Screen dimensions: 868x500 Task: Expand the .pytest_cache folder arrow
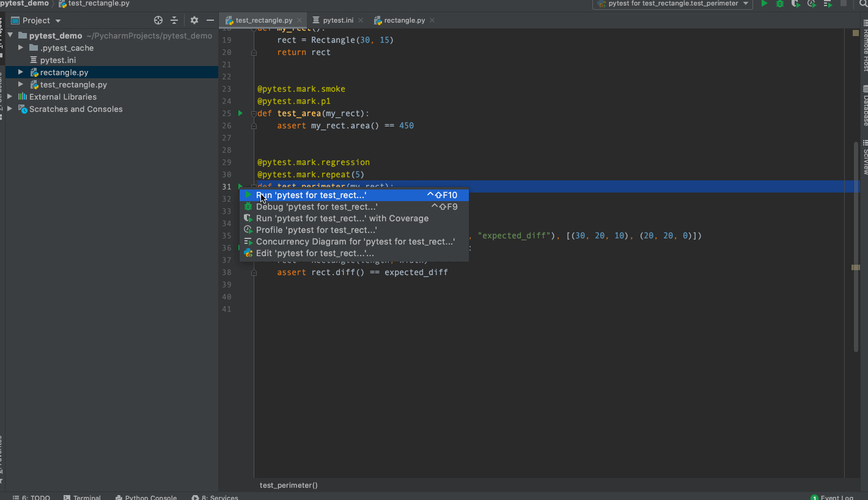pyautogui.click(x=21, y=48)
